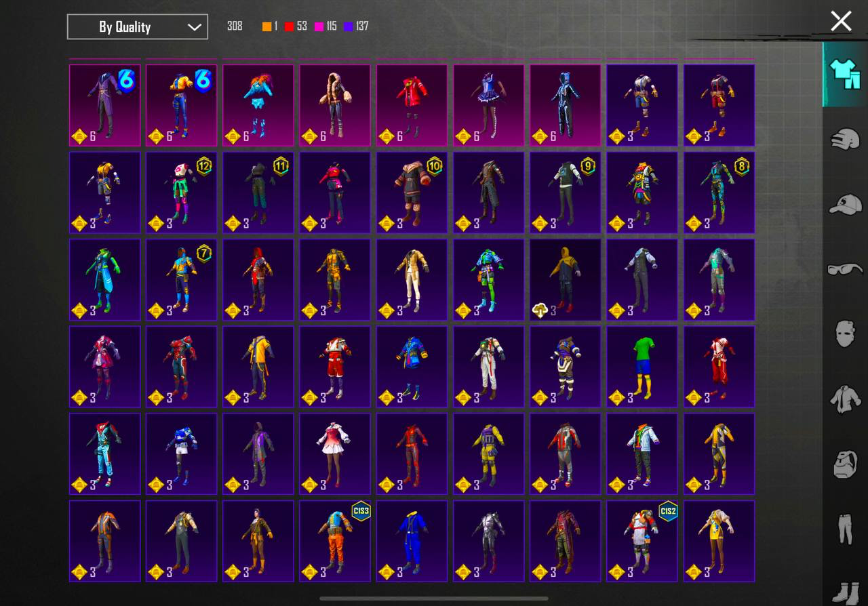Image resolution: width=868 pixels, height=606 pixels.
Task: Select the CIS2 badged outfit
Action: click(x=642, y=541)
